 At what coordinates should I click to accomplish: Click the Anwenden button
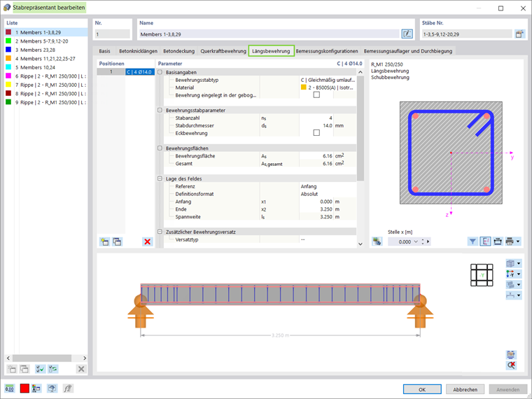click(x=508, y=389)
